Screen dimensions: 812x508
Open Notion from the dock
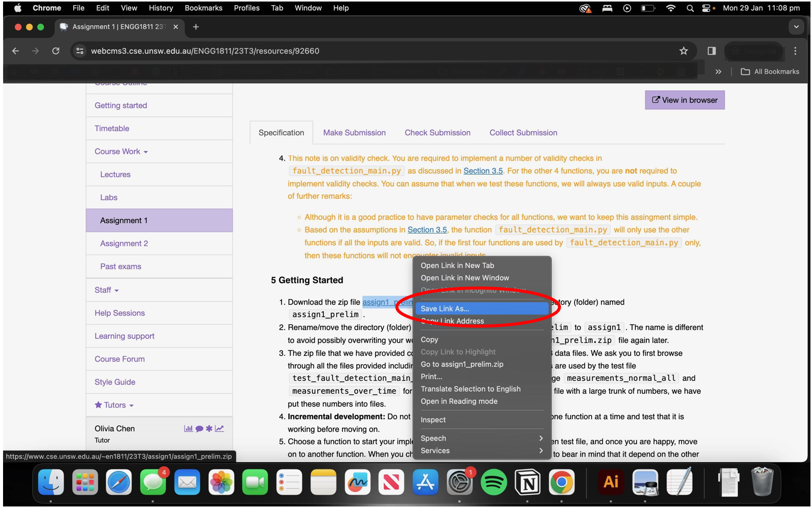[527, 482]
